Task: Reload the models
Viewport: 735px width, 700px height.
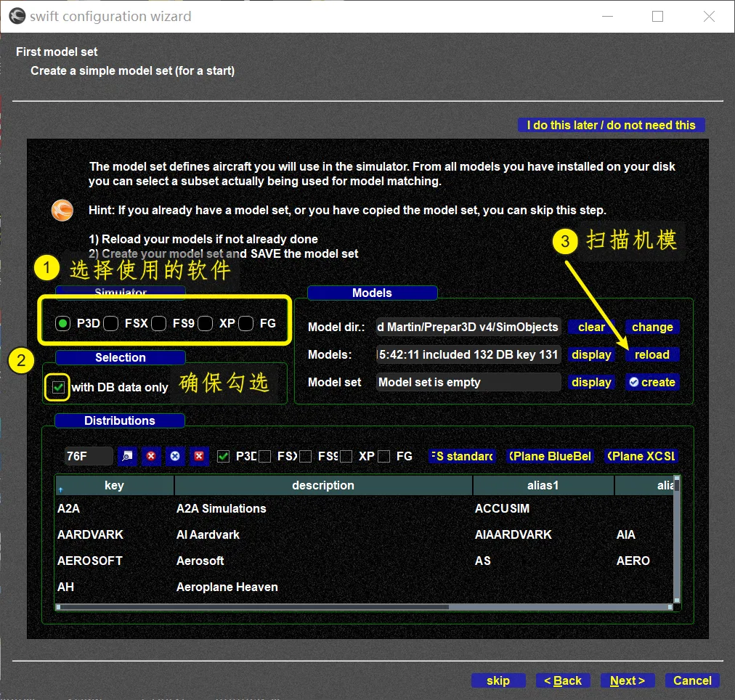Action: 652,354
